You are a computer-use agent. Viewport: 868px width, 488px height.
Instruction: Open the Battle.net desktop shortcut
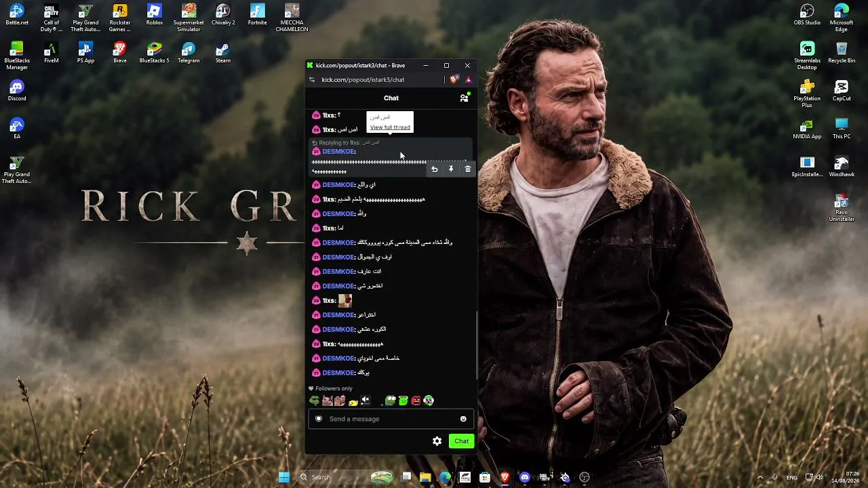click(x=17, y=15)
